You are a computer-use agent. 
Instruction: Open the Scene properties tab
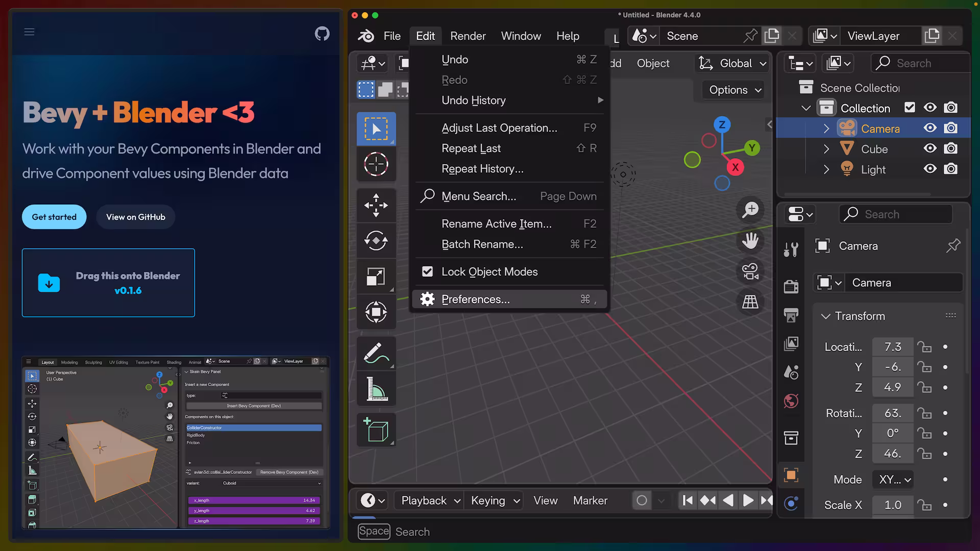click(791, 372)
